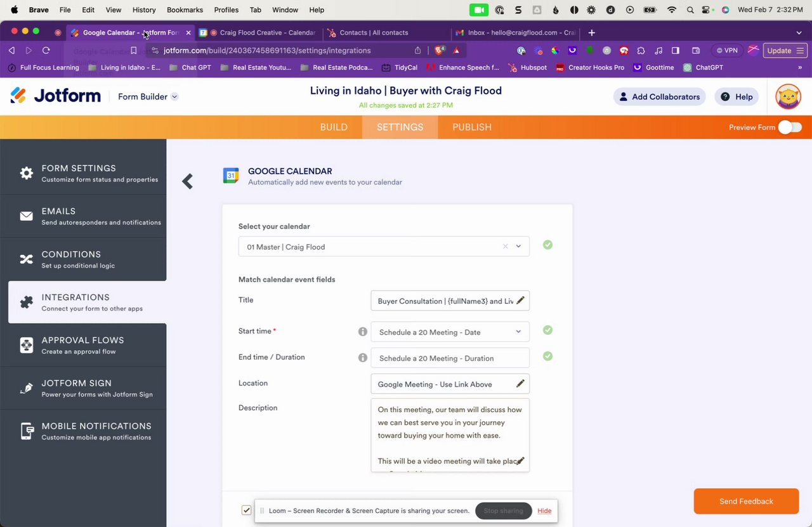This screenshot has width=812, height=527.
Task: Open the Emails envelope section
Action: click(83, 216)
